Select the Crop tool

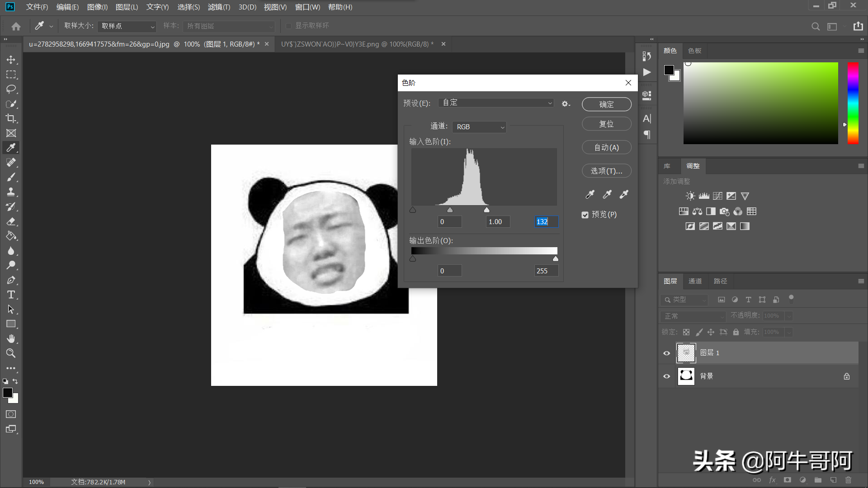point(11,118)
